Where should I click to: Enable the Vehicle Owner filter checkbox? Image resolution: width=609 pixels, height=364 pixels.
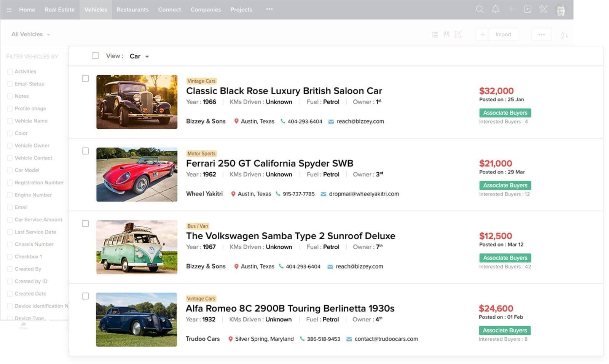click(x=10, y=146)
